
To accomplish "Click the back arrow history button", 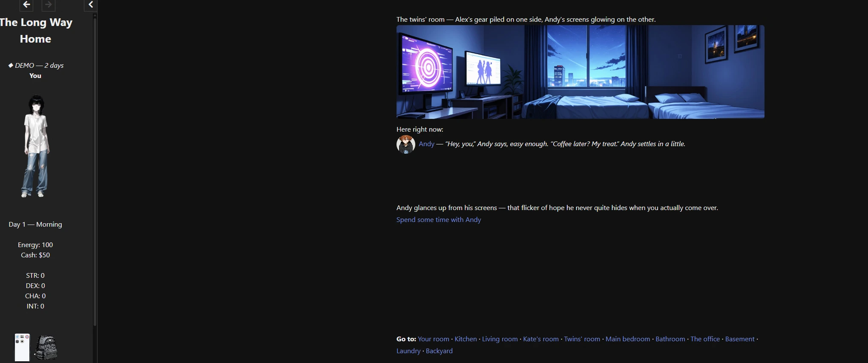I will (x=26, y=5).
